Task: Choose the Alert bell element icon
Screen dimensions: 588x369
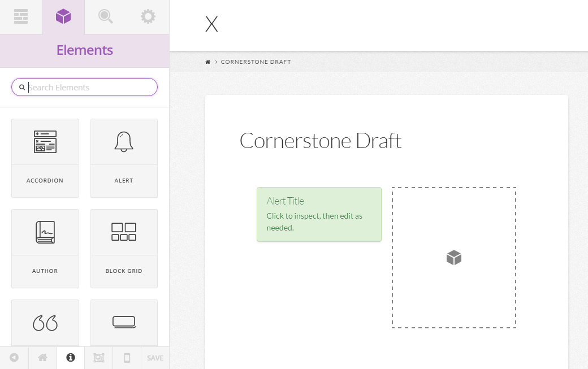Action: pos(124,142)
